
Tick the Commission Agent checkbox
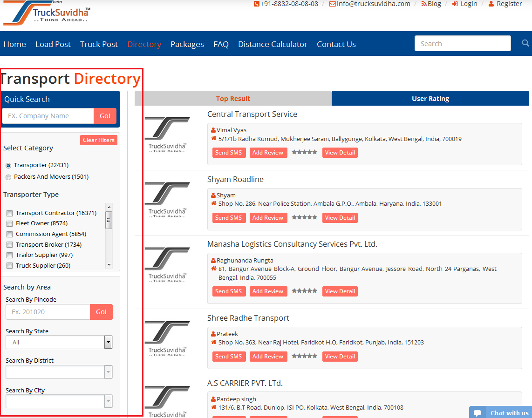[x=9, y=234]
